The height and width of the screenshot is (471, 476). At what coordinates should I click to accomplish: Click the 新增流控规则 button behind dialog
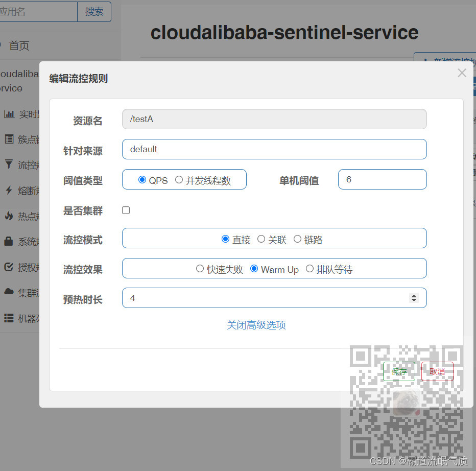click(x=445, y=57)
